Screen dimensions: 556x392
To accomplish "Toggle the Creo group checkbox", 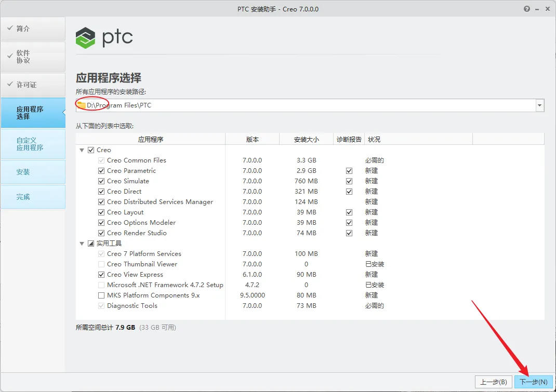I will tap(91, 150).
